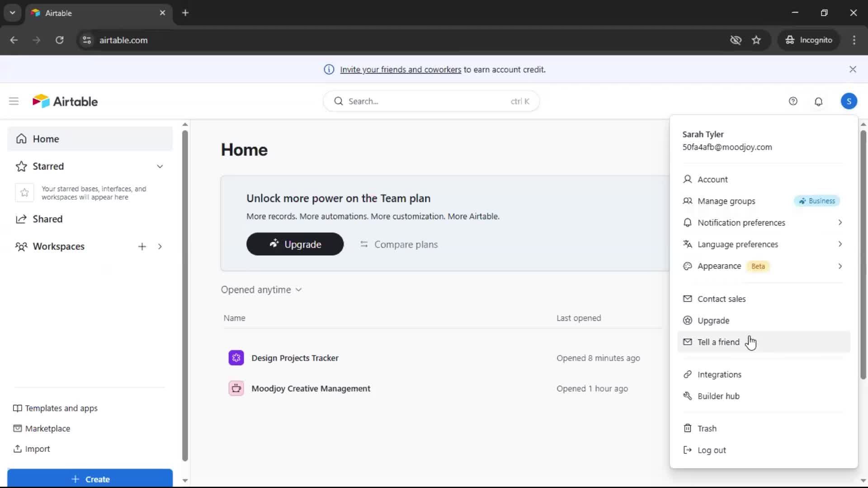Open Trash from the profile menu
The width and height of the screenshot is (868, 488).
point(763,428)
